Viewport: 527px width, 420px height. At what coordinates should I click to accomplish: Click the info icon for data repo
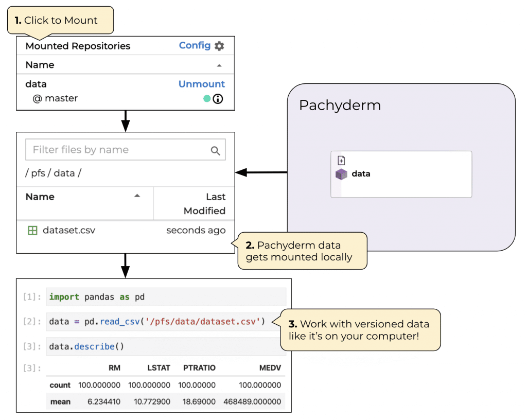218,99
